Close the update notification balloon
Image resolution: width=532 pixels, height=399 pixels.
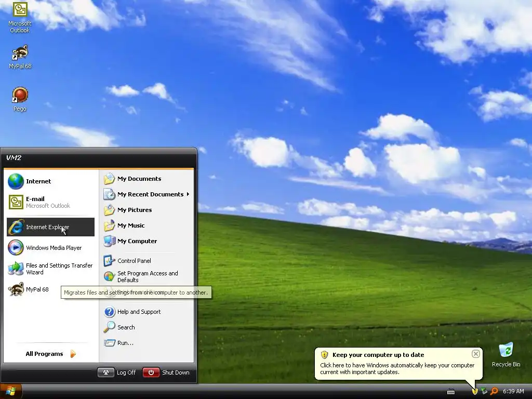coord(476,354)
